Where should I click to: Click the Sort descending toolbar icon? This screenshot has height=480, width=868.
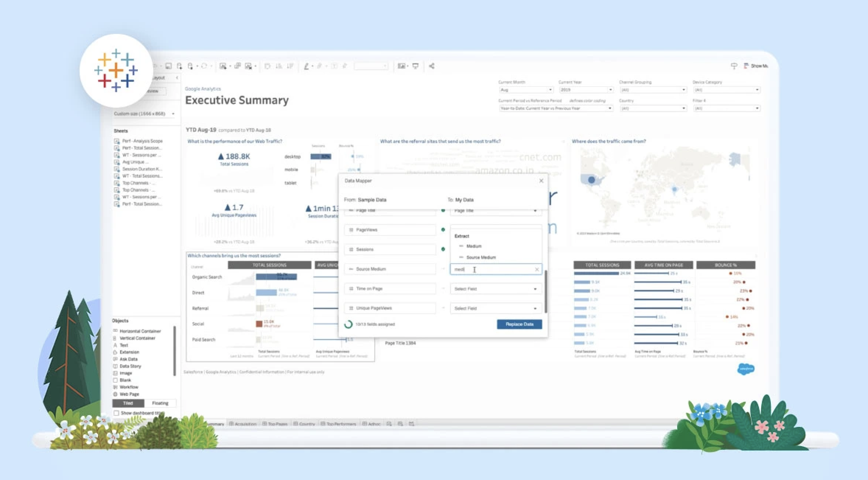290,66
